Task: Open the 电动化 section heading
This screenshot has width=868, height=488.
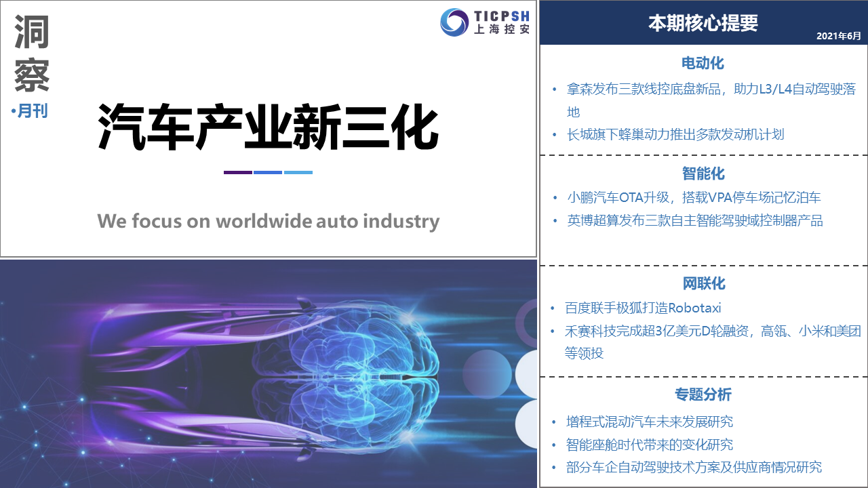Action: (x=703, y=63)
